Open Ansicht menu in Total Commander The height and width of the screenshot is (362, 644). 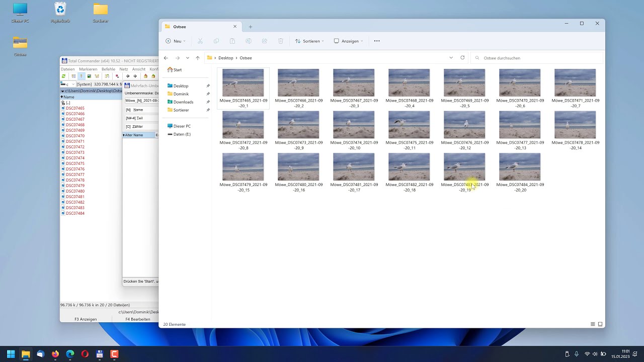coord(139,69)
